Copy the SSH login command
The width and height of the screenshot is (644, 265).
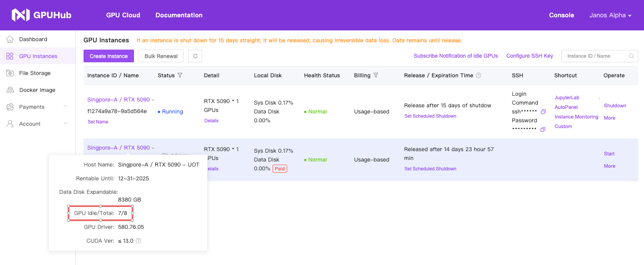coord(543,112)
